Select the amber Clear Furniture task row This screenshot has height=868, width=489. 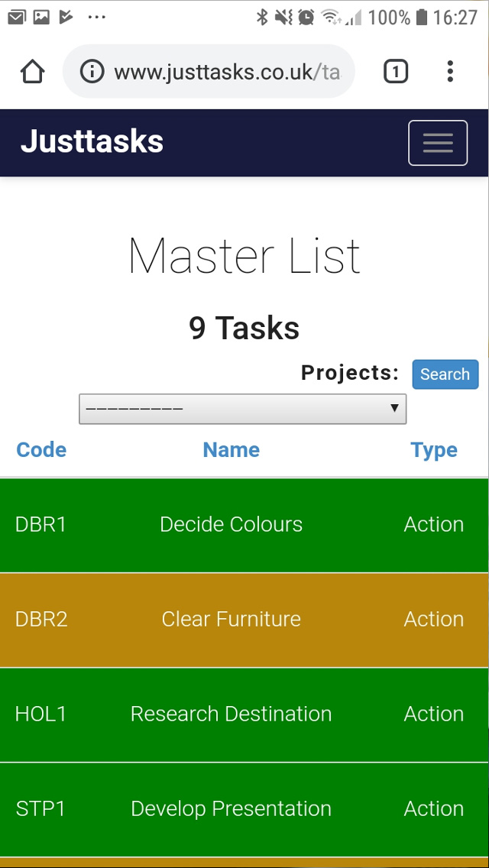[231, 619]
